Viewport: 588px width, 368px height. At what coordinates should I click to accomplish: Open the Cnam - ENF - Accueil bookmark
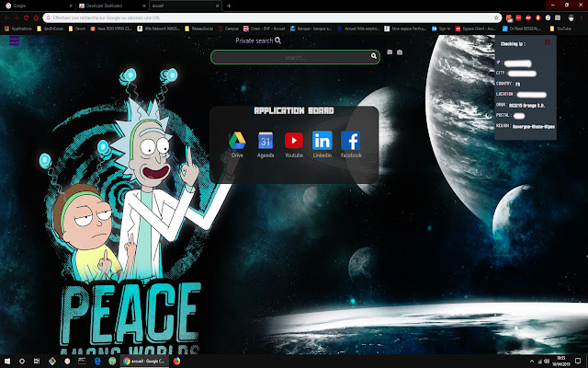(x=265, y=29)
